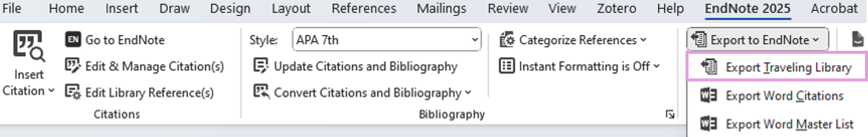Open the Bibliography dialog launcher arrow
The height and width of the screenshot is (137, 868).
click(x=670, y=115)
